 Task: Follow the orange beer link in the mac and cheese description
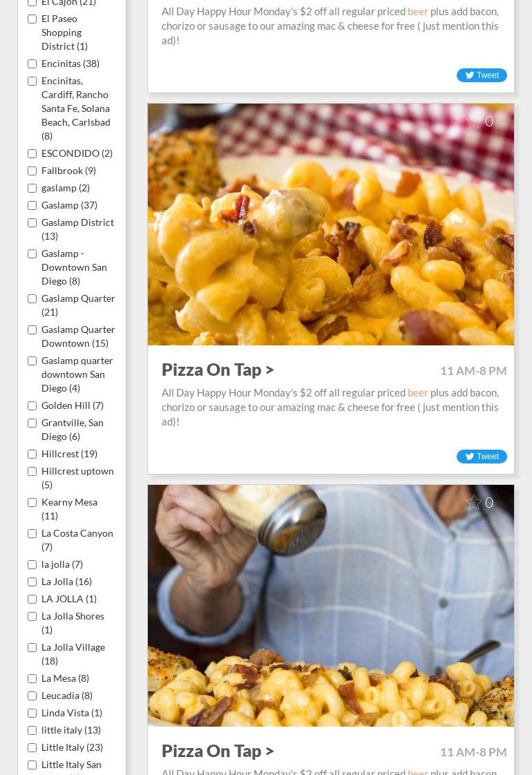[417, 393]
